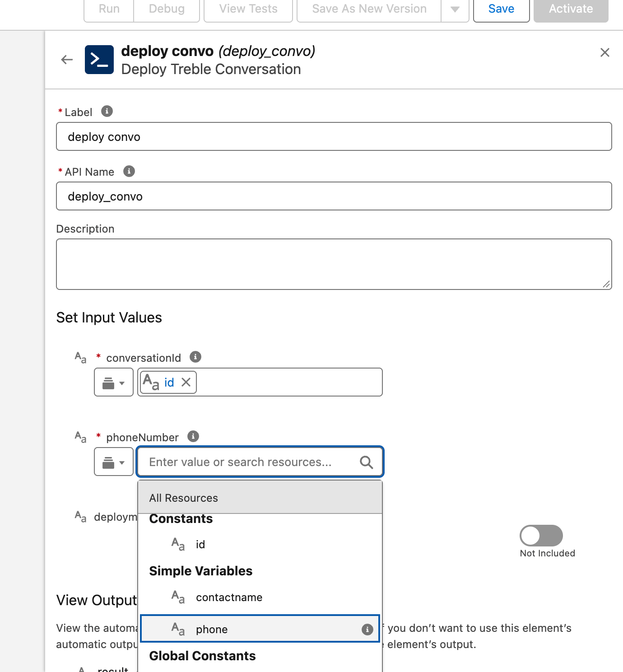Close the deploy convo panel
This screenshot has height=672, width=623.
point(605,52)
